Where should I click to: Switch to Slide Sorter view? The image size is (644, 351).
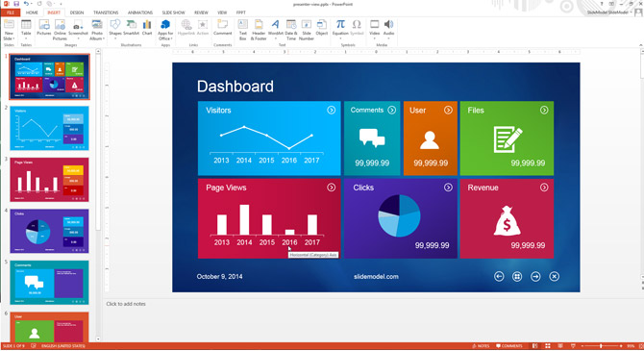(548, 346)
